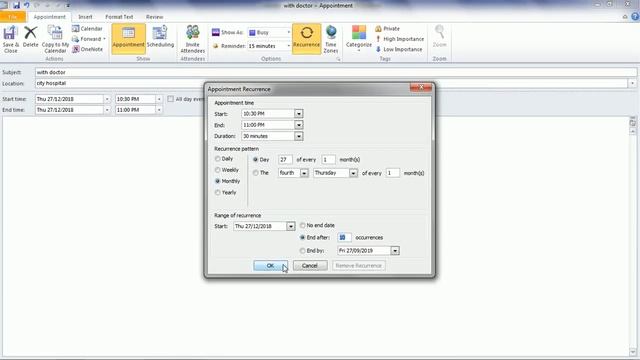Open the Location history dropdown arrow
Viewport: 640px width, 360px height.
point(632,83)
